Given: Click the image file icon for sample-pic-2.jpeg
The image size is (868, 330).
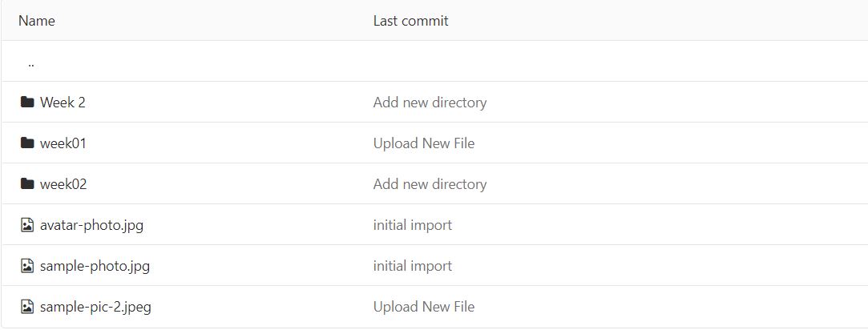Looking at the screenshot, I should pos(27,307).
